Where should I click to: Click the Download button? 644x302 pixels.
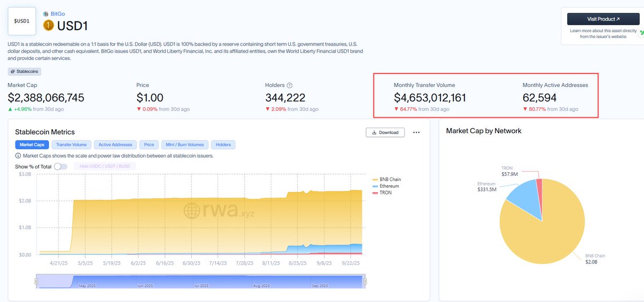[x=385, y=132]
